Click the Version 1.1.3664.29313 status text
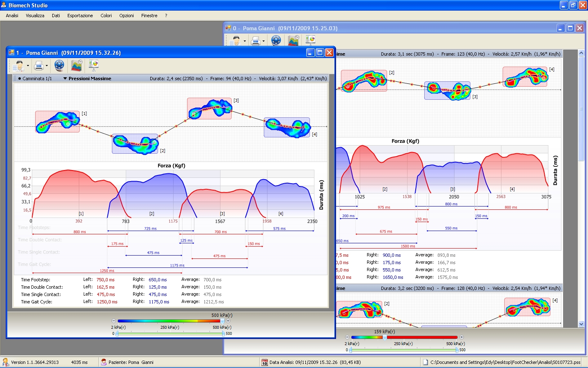 click(x=35, y=362)
